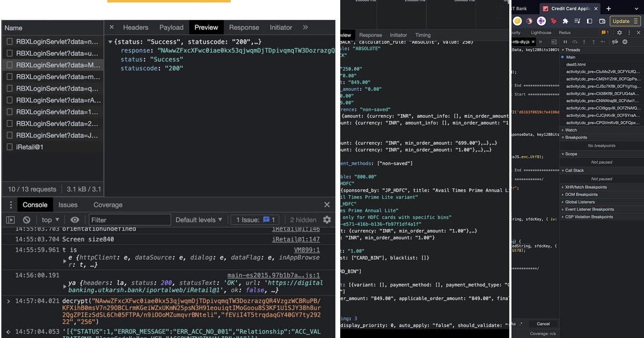Switch to the Coverage tab
644x338 pixels.
(x=107, y=204)
